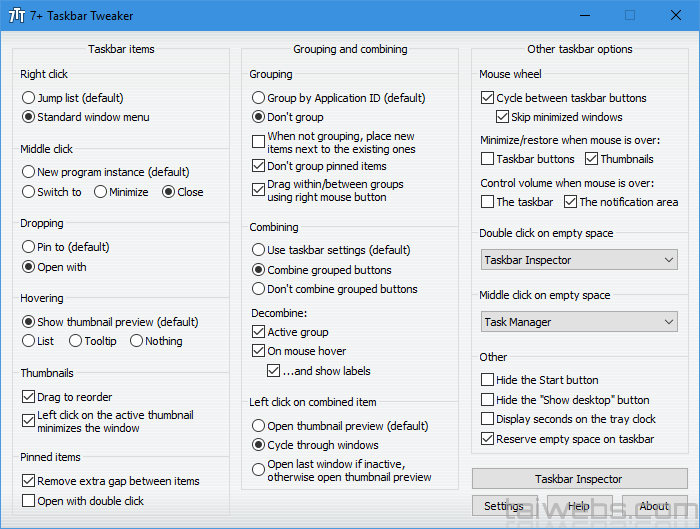Uncheck Decombine on mouse hover
Screen dimensions: 700x529
click(x=259, y=351)
